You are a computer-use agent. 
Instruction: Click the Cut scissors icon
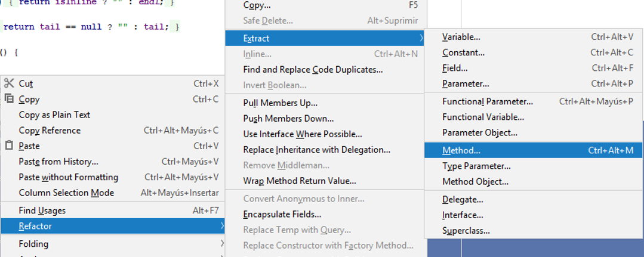9,83
